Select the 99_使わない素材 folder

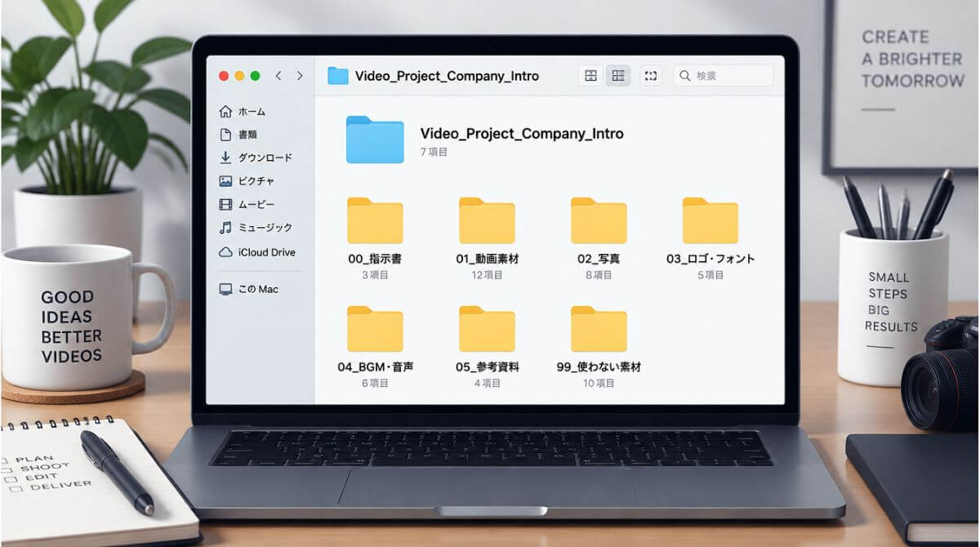click(599, 329)
